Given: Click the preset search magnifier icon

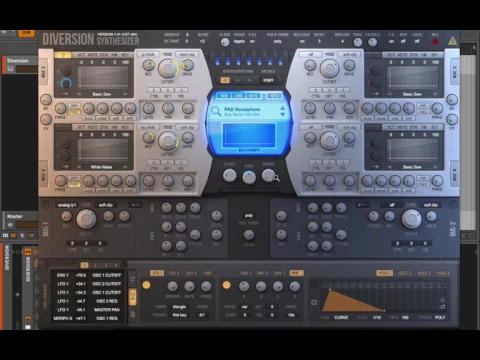Looking at the screenshot, I should pyautogui.click(x=216, y=111).
